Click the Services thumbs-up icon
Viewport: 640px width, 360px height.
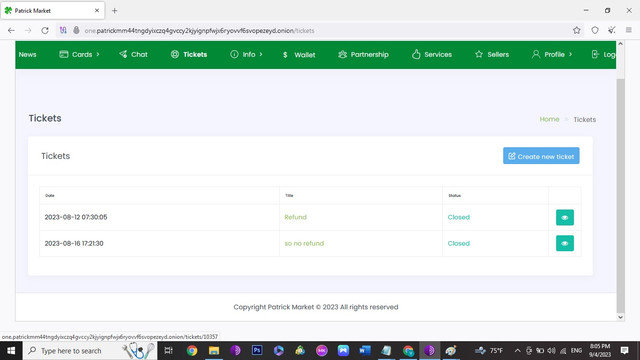pos(416,54)
